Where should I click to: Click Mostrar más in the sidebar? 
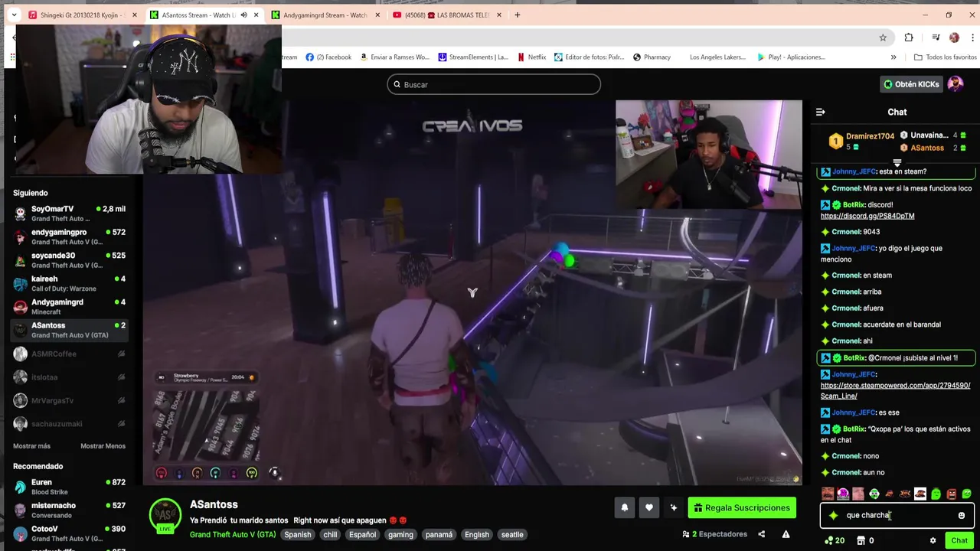(x=31, y=446)
